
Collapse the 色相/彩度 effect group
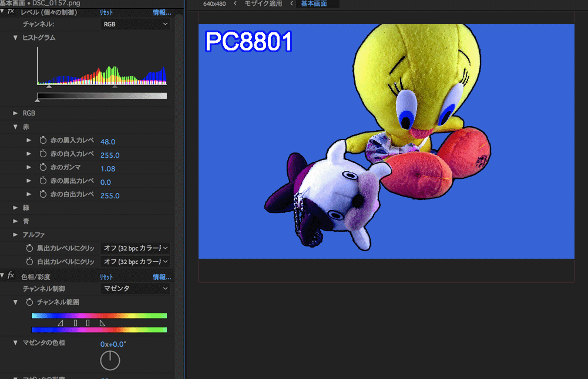pos(2,276)
